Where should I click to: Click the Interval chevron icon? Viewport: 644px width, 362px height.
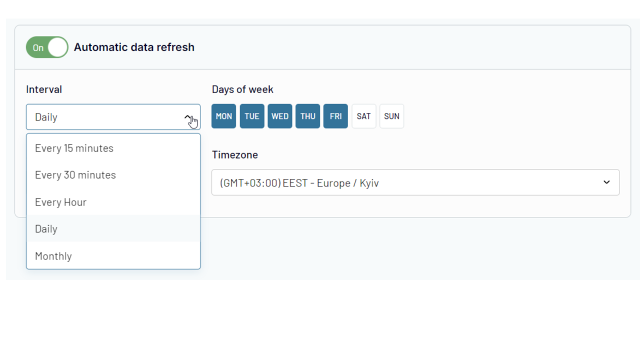pos(188,117)
